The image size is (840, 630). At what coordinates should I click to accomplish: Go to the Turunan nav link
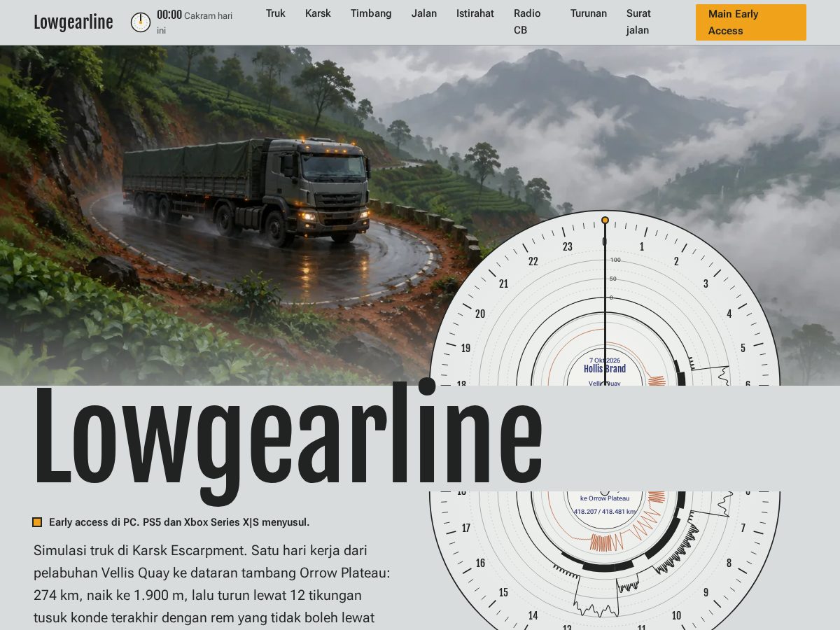pos(589,13)
